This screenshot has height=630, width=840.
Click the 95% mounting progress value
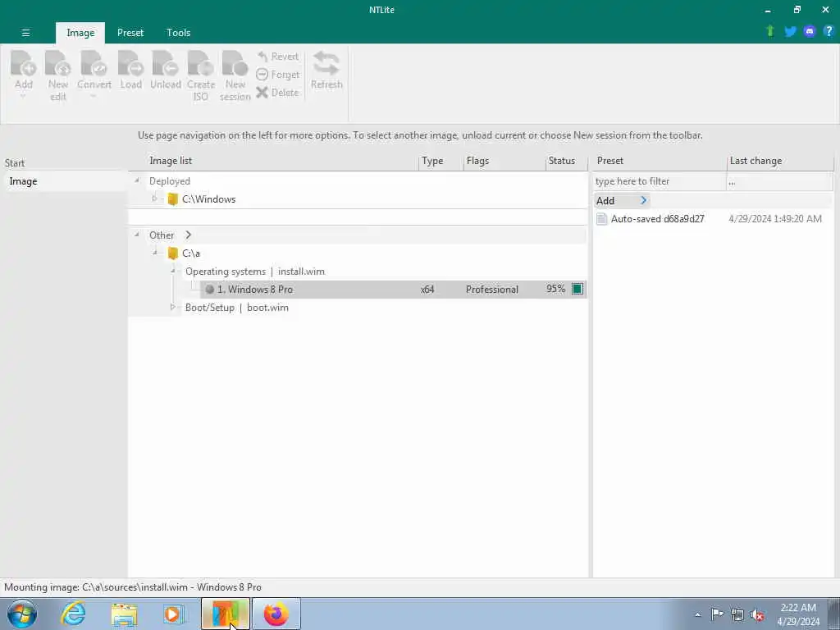(x=555, y=289)
